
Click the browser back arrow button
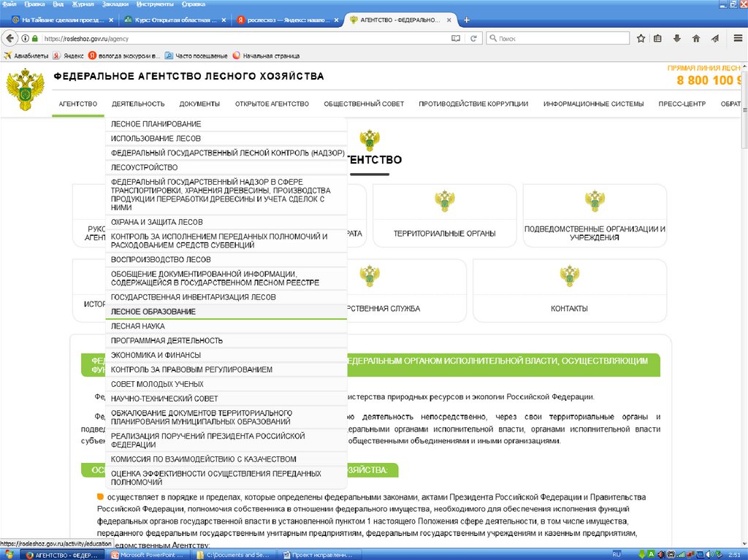tap(9, 39)
